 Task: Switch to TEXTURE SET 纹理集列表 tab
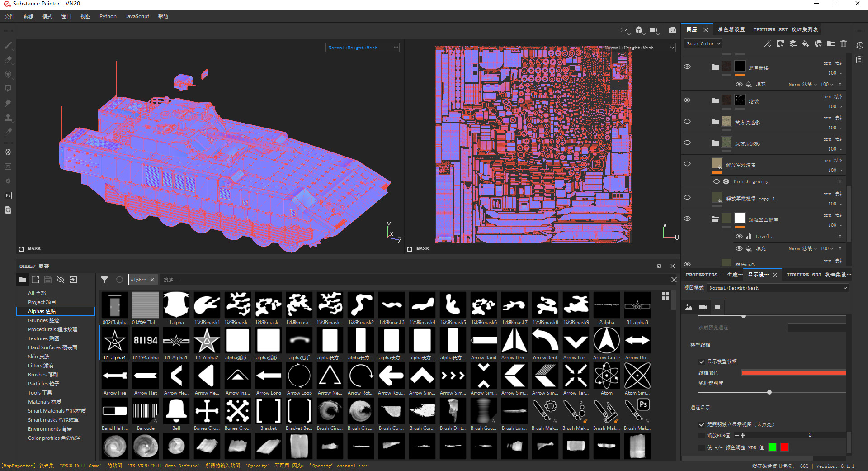[785, 29]
